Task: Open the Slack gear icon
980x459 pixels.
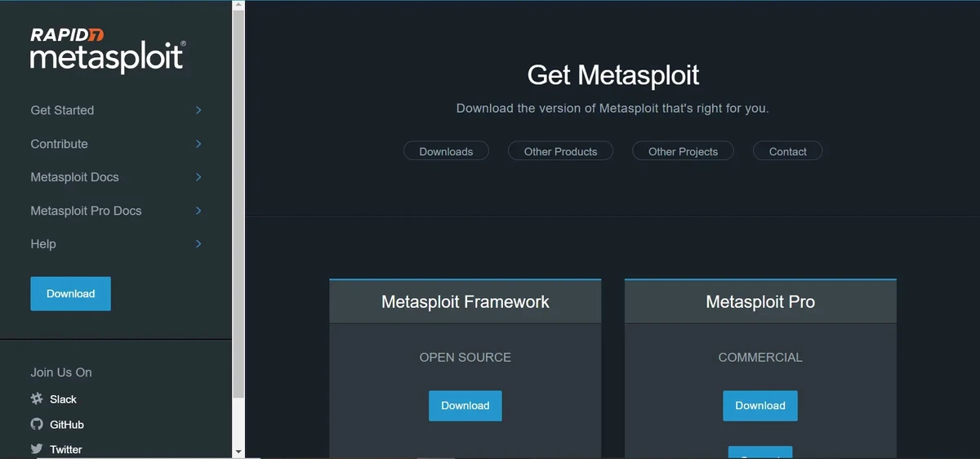Action: [x=37, y=399]
